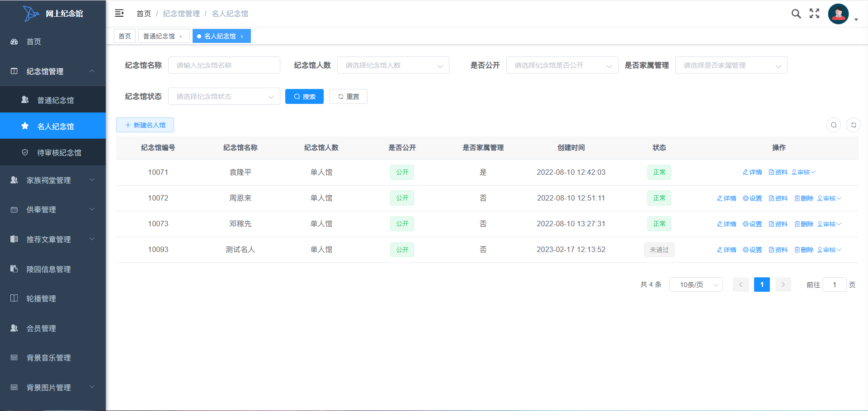The image size is (868, 411).
Task: Show or hide search panel round icon
Action: (834, 125)
